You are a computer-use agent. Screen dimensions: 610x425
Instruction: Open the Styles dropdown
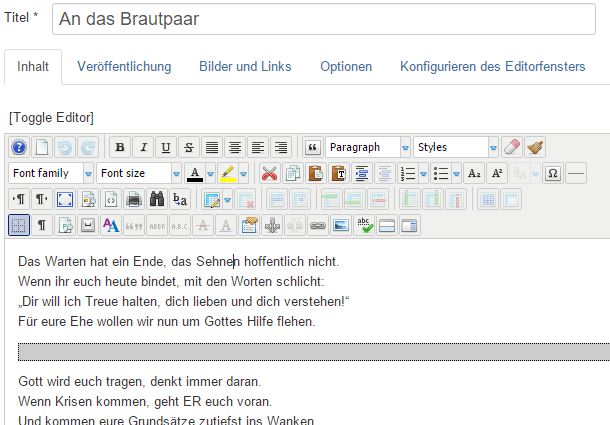pos(456,148)
